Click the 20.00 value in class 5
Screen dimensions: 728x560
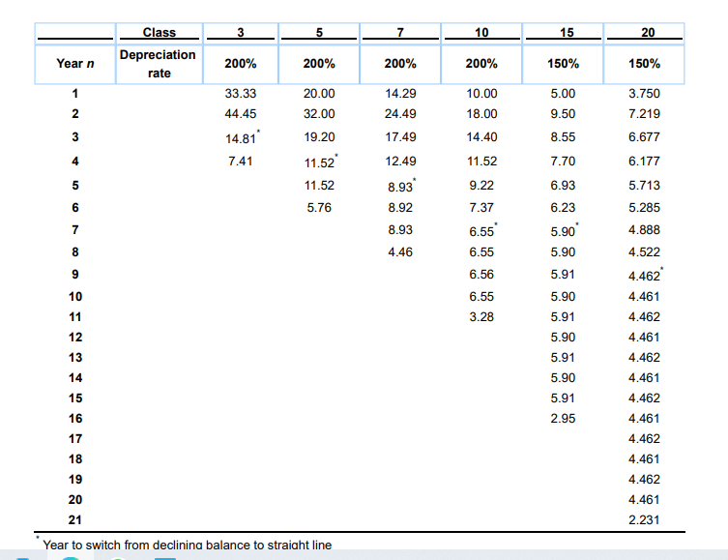click(319, 94)
